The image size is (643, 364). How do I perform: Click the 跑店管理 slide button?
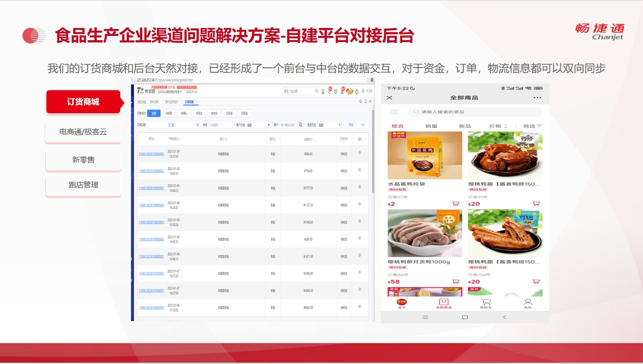[x=83, y=185]
